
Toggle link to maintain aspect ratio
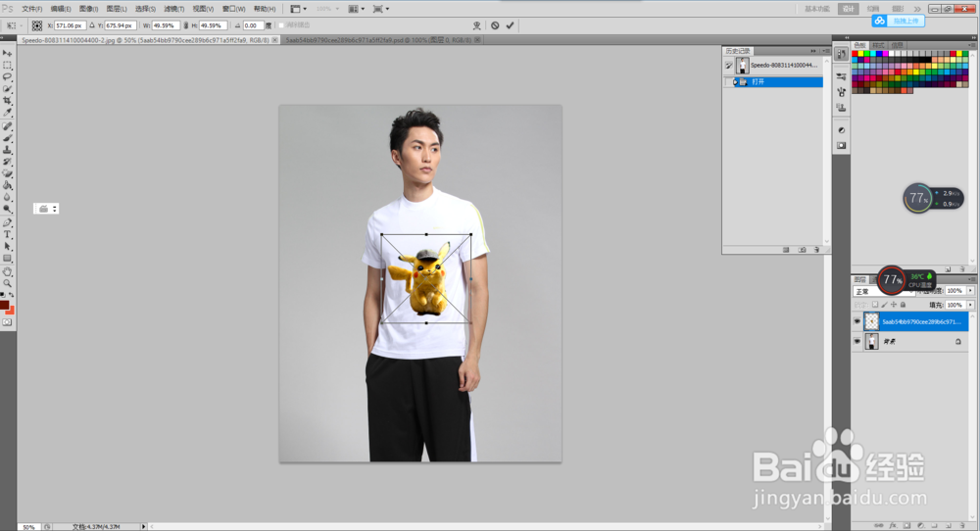point(185,25)
